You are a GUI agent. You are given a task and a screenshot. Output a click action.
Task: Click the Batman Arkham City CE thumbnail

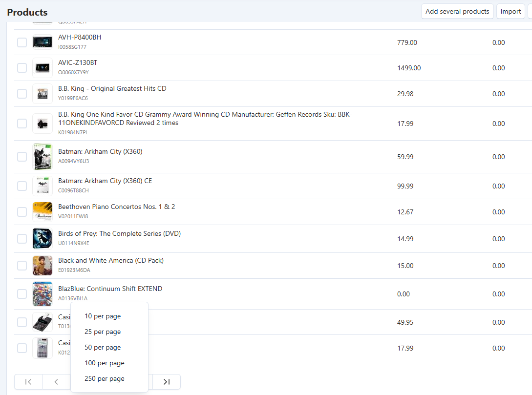[43, 186]
